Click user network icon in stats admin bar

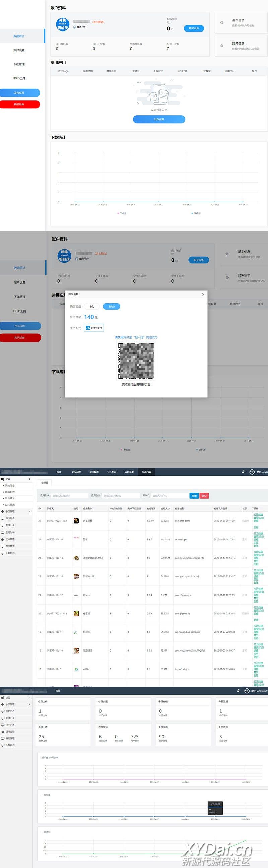[247, 691]
